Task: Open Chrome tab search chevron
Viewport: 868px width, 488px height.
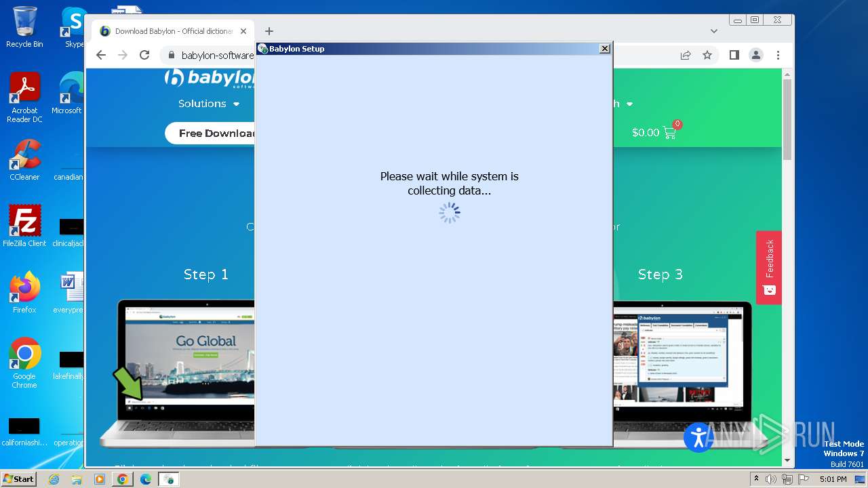Action: click(x=714, y=31)
